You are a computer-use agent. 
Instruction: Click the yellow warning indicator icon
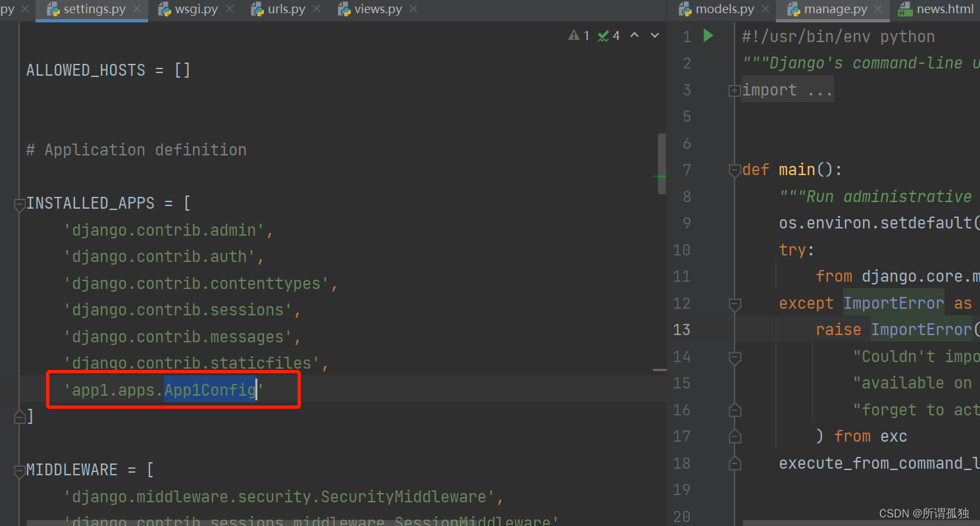tap(574, 36)
